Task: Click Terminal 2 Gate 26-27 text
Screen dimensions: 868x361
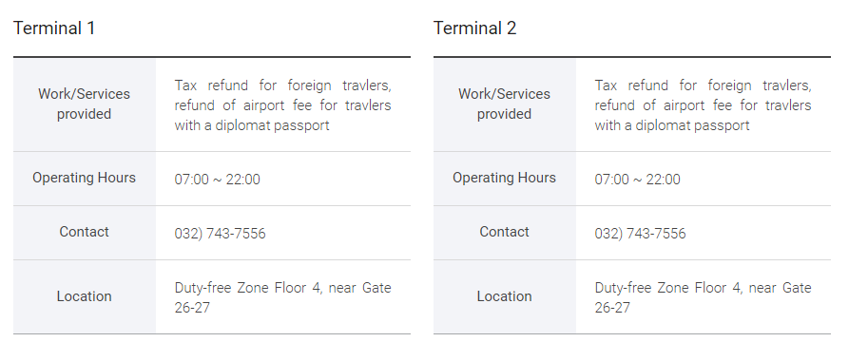Action: coord(612,308)
